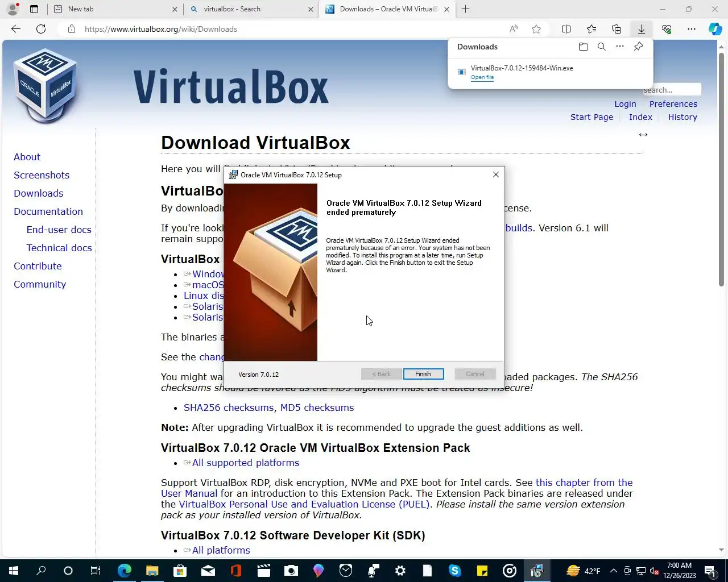Open VirtualBox Personal Use and Evaluation License link

[304, 504]
